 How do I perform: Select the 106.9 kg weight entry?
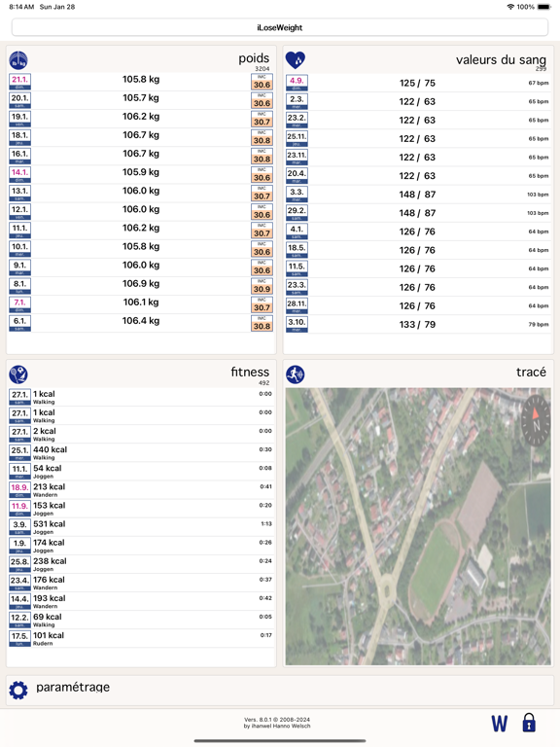141,284
